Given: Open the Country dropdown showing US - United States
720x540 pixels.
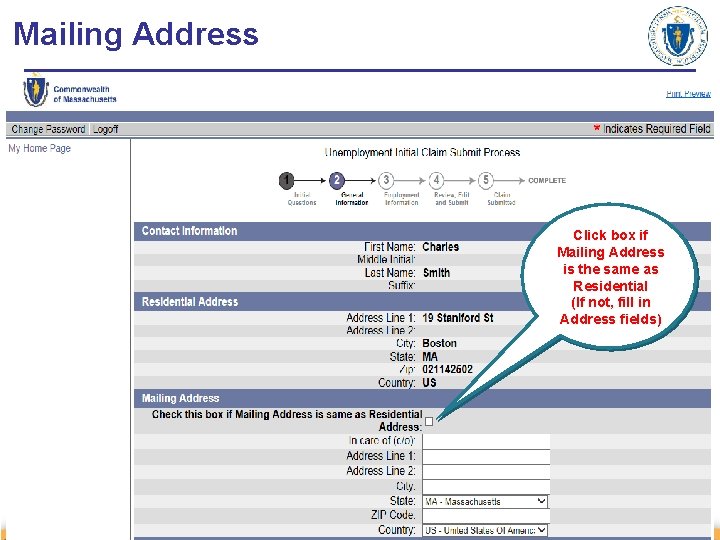Looking at the screenshot, I should (485, 530).
